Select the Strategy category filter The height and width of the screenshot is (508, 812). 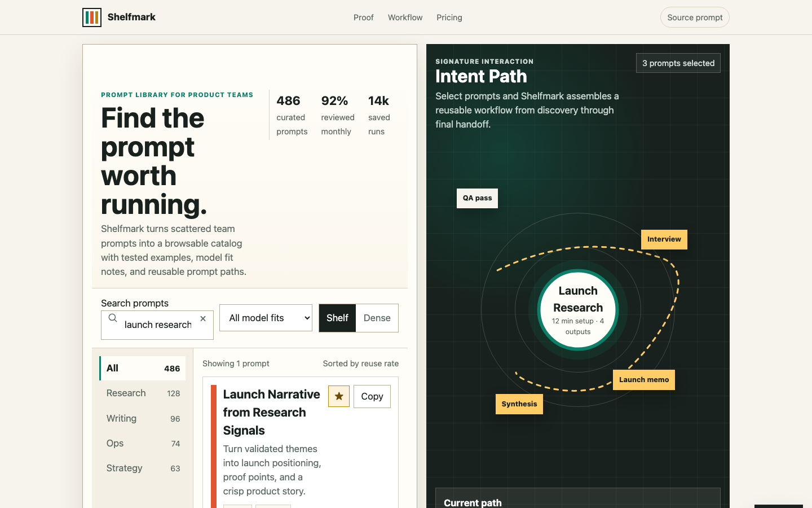coord(143,468)
